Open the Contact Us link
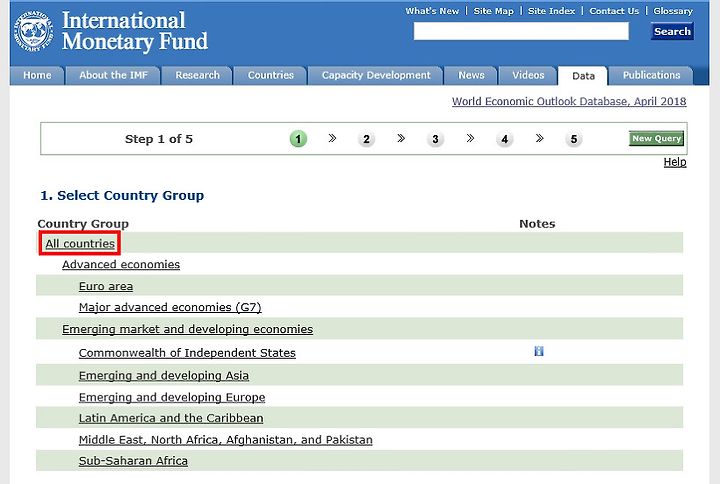The image size is (720, 484). [614, 11]
